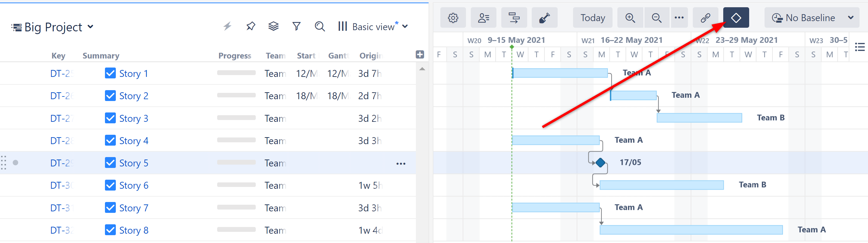Click the search magnifier in structure toolbar
The image size is (868, 243).
point(319,26)
